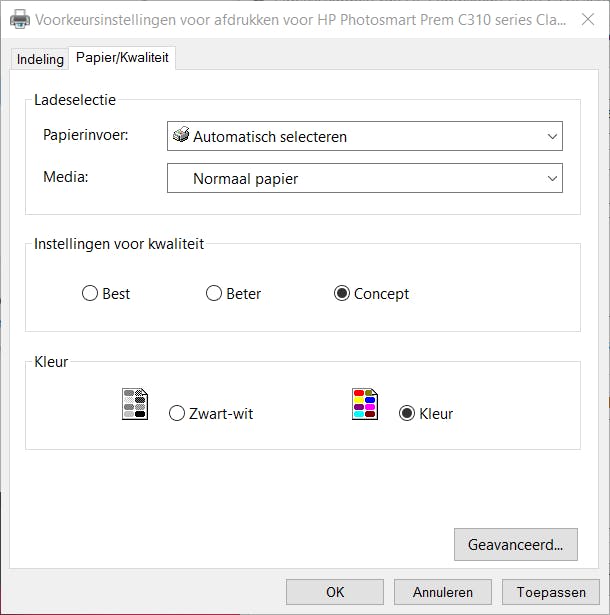
Task: Enable Zwart-wit printing
Action: [177, 413]
